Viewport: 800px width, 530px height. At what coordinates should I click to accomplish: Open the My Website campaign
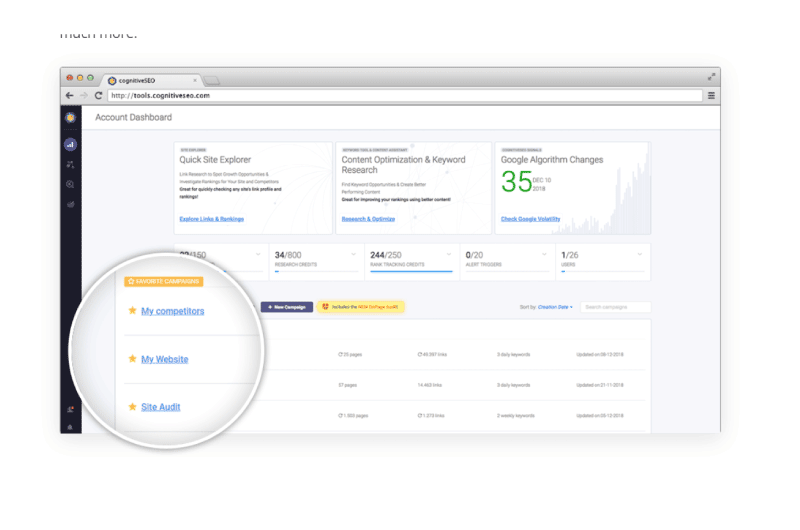click(165, 359)
